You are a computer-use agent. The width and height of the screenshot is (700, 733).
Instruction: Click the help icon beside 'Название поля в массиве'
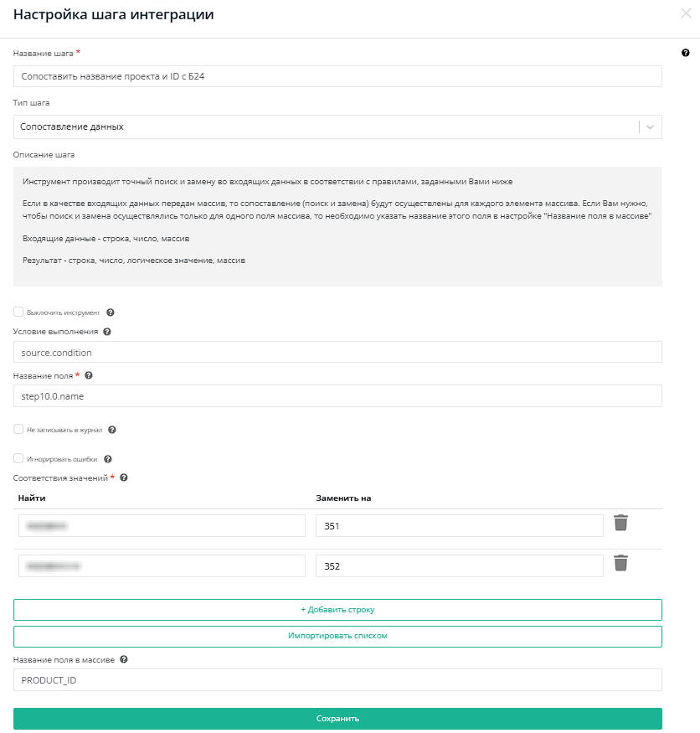[x=124, y=659]
